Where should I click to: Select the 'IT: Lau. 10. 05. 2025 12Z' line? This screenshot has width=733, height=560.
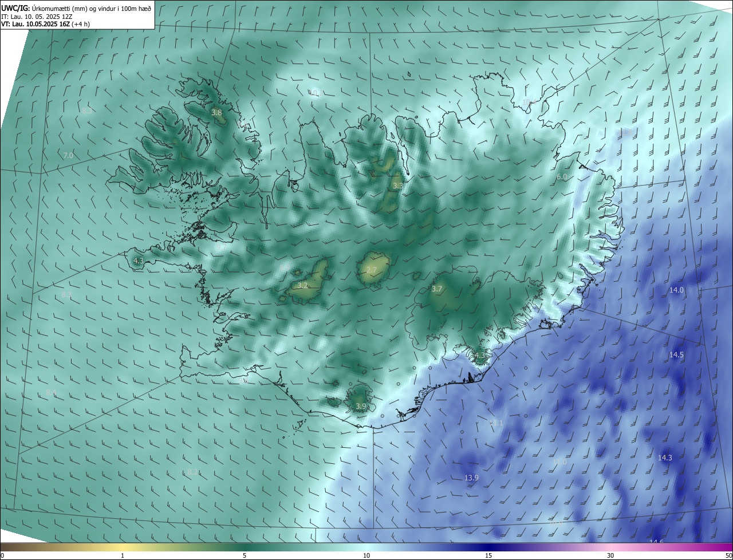pyautogui.click(x=37, y=17)
